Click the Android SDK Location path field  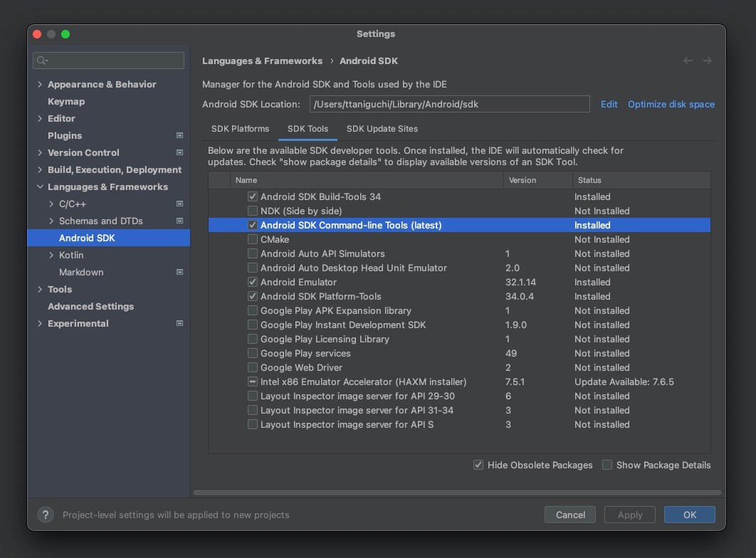click(449, 104)
